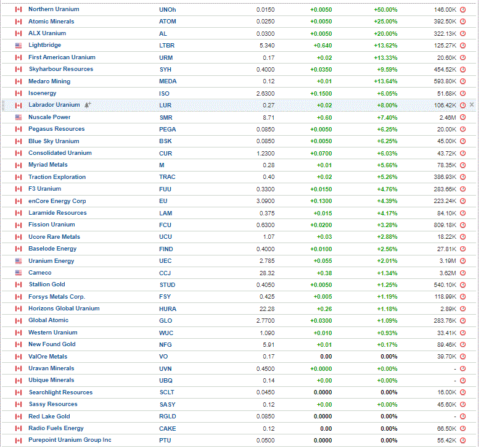Click the clock icon in Purepoint Uranium row
The width and height of the screenshot is (481, 448).
pos(463,441)
